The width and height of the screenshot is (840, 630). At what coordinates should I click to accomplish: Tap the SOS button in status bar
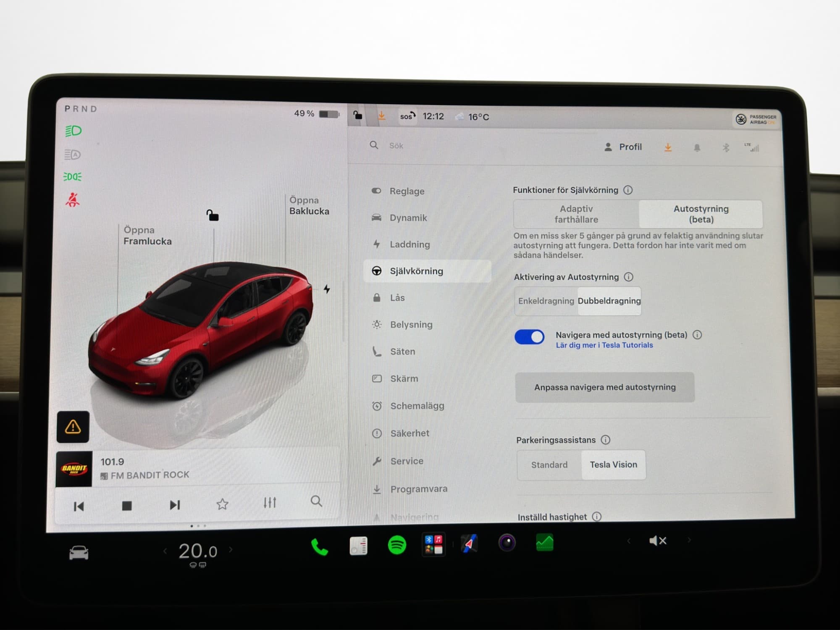point(407,116)
